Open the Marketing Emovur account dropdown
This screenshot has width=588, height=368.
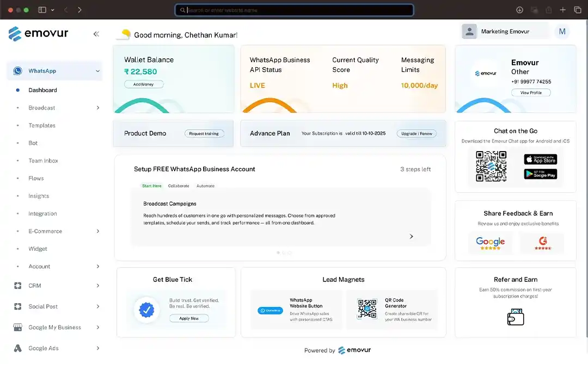504,32
